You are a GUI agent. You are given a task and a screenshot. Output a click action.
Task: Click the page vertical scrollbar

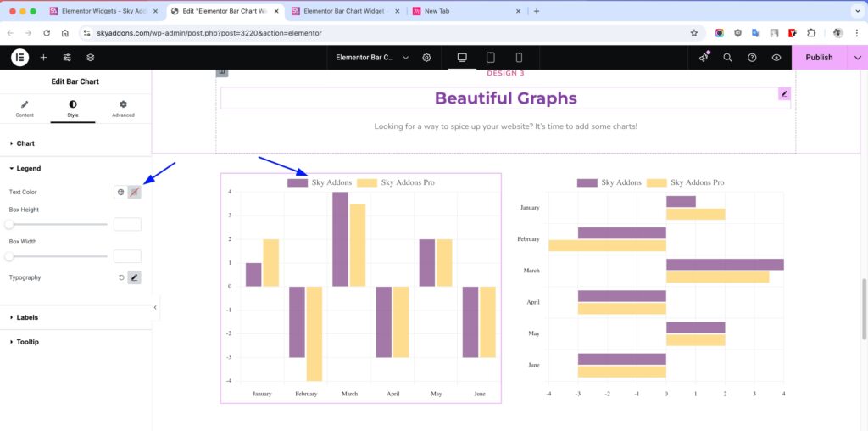click(865, 309)
